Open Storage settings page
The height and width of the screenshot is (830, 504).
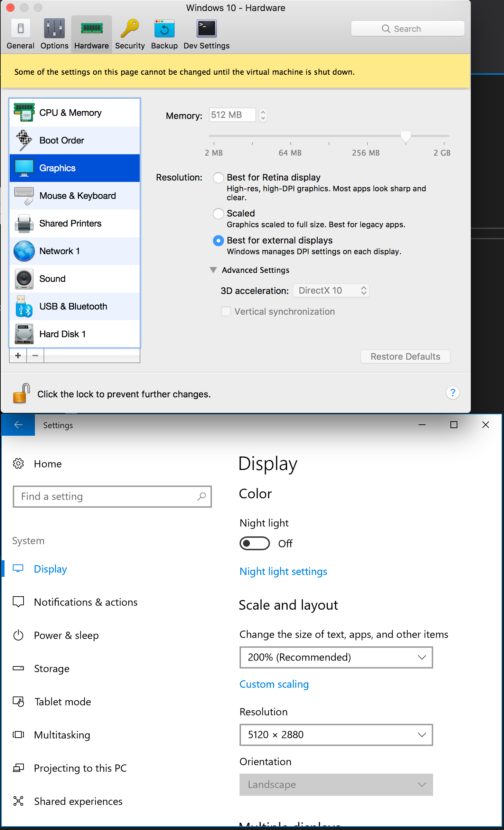[41, 668]
